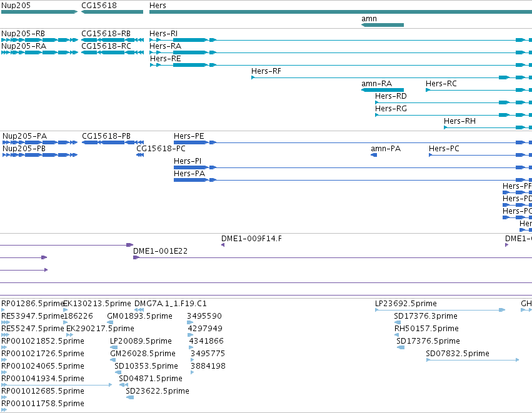Select feature 3495775

(x=208, y=354)
